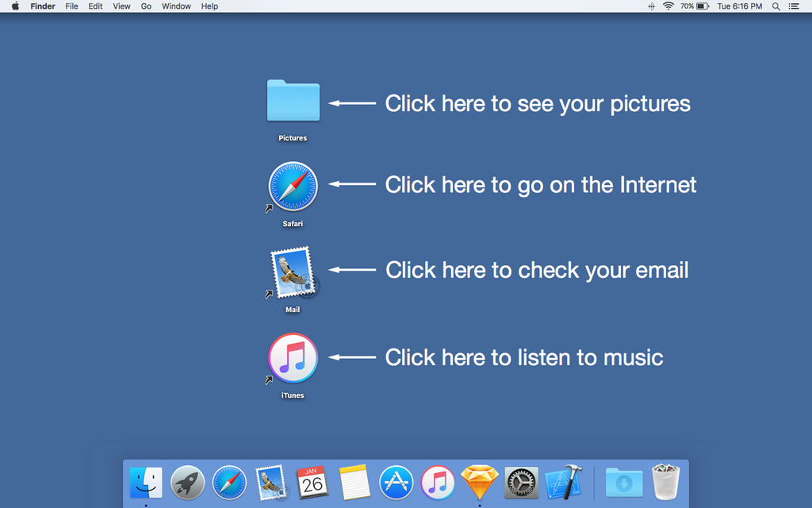This screenshot has width=812, height=508.
Task: Open System Preferences gear in the Dock
Action: (x=522, y=483)
